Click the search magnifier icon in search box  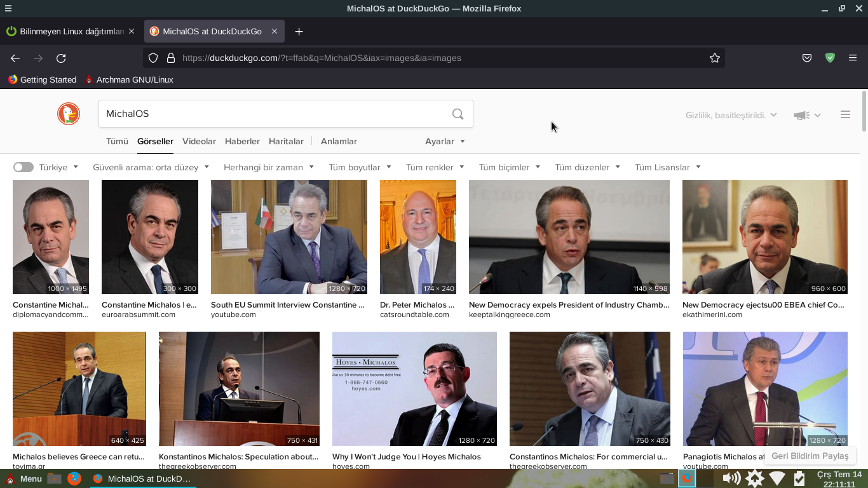click(x=458, y=114)
